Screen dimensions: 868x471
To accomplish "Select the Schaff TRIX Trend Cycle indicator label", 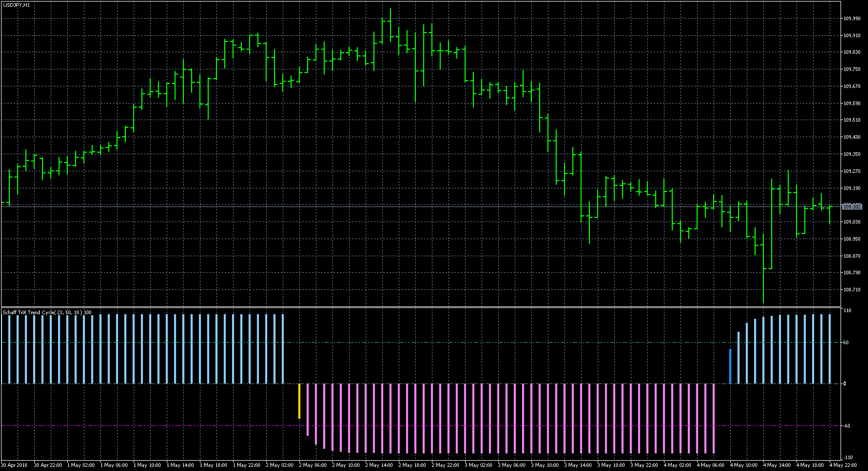I will (47, 313).
